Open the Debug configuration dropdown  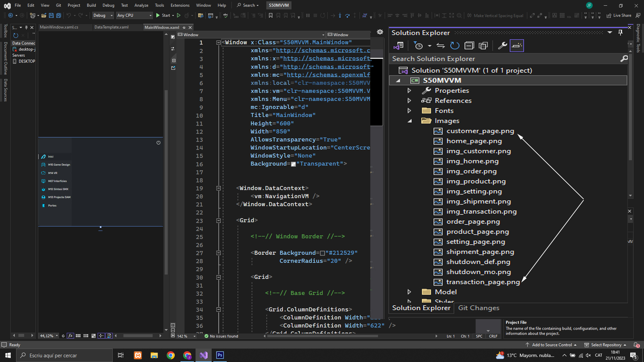103,15
